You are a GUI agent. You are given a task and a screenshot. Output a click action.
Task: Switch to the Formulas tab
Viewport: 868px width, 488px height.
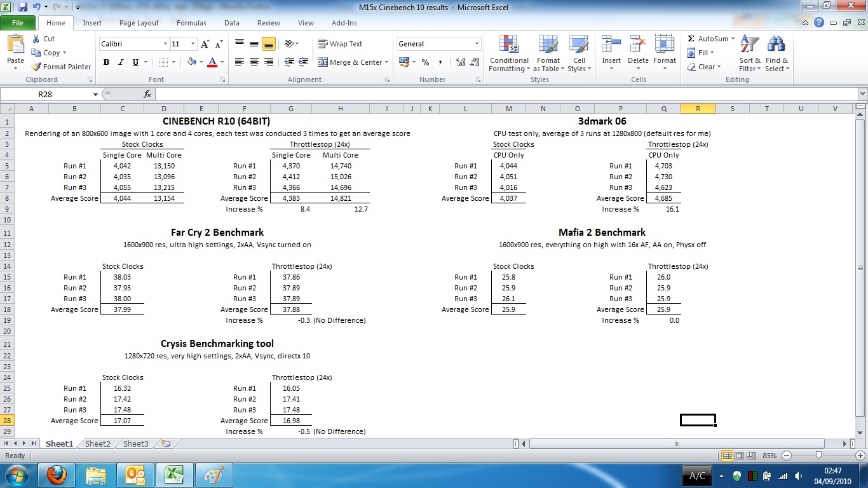[x=191, y=23]
